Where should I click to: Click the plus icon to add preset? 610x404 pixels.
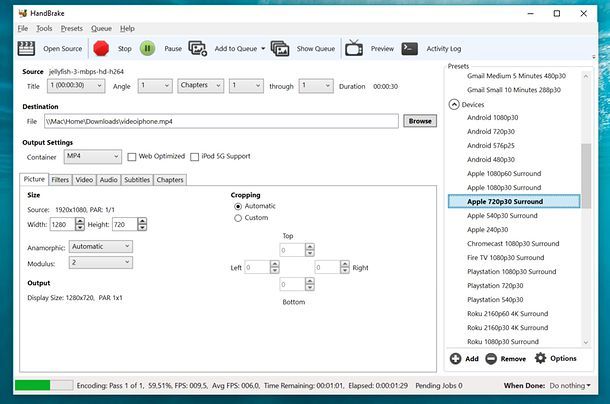[x=456, y=358]
